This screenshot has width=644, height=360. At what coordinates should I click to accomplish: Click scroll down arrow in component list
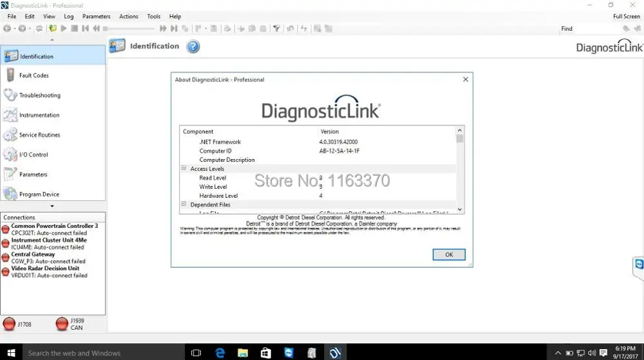click(x=460, y=209)
